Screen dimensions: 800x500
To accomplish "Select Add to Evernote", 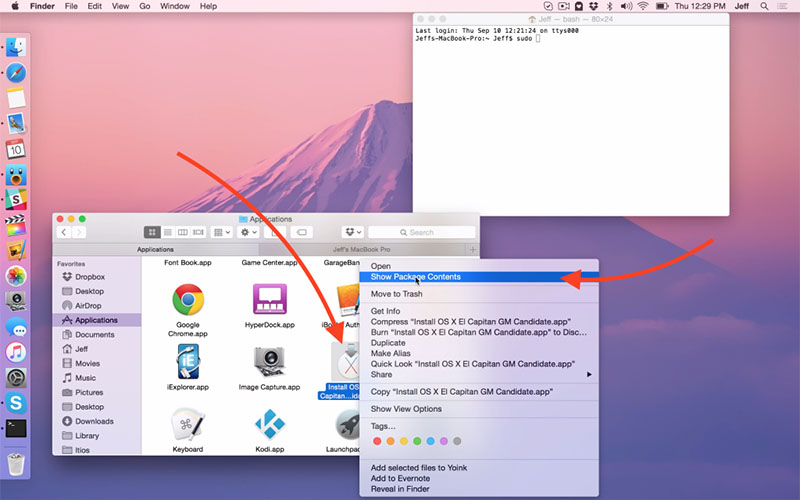I will pyautogui.click(x=479, y=479).
